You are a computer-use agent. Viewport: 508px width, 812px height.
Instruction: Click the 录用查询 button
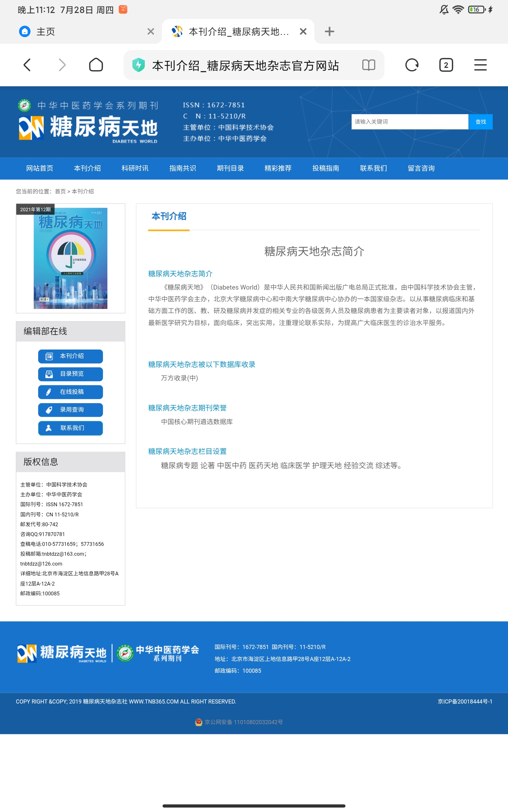(70, 410)
